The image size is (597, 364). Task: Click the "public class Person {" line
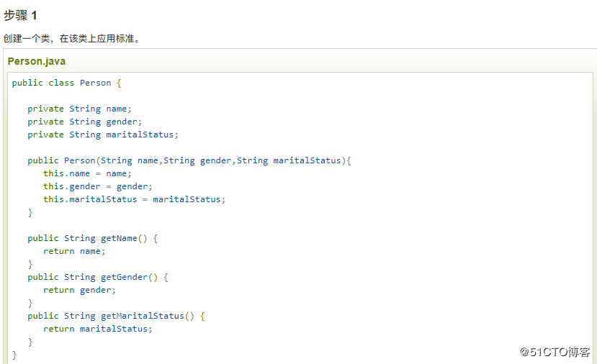tap(67, 83)
